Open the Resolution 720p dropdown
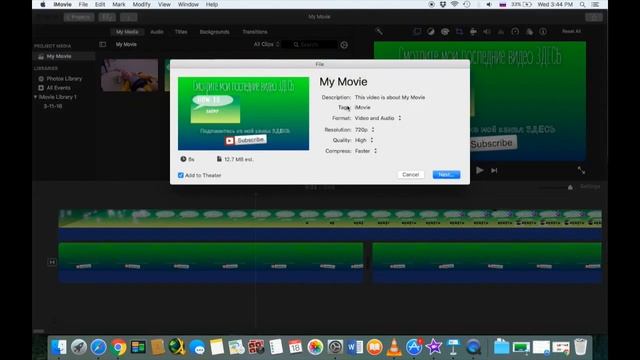Viewport: 640px width, 360px height. click(364, 129)
